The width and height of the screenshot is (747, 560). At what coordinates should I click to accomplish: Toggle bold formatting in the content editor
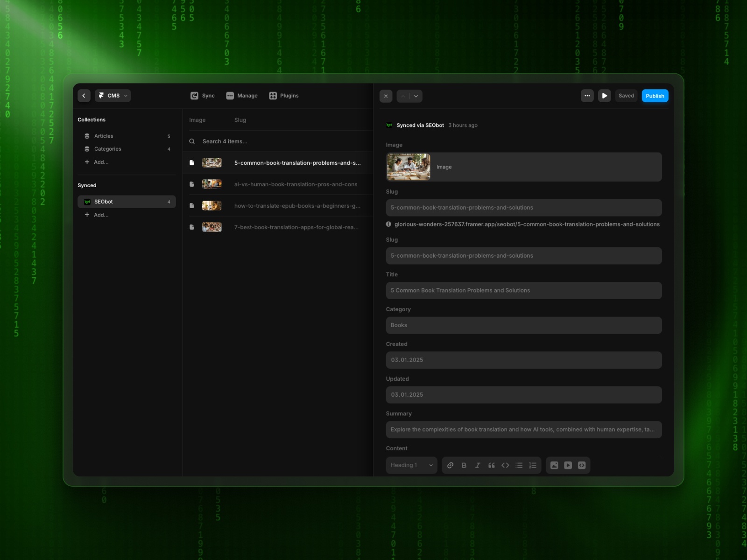(464, 465)
